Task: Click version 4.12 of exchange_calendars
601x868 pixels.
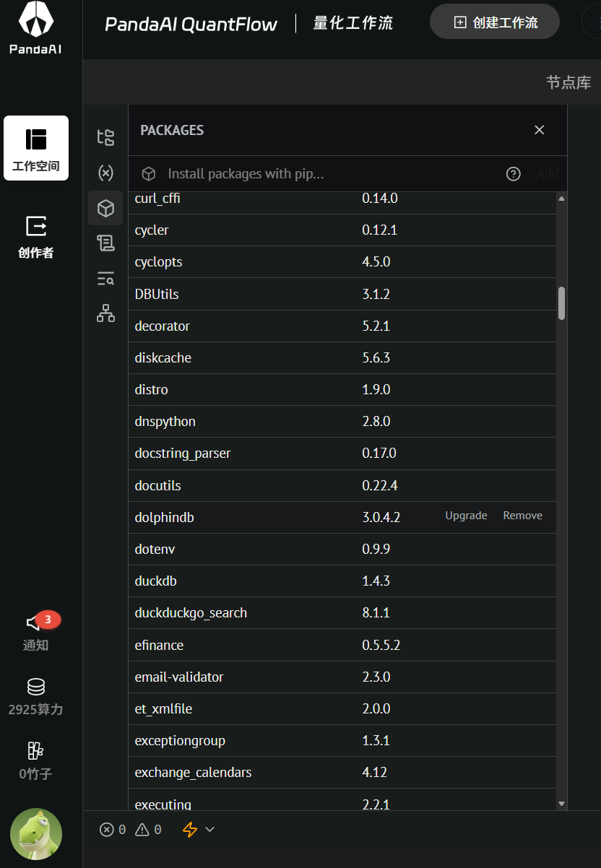Action: pos(374,772)
